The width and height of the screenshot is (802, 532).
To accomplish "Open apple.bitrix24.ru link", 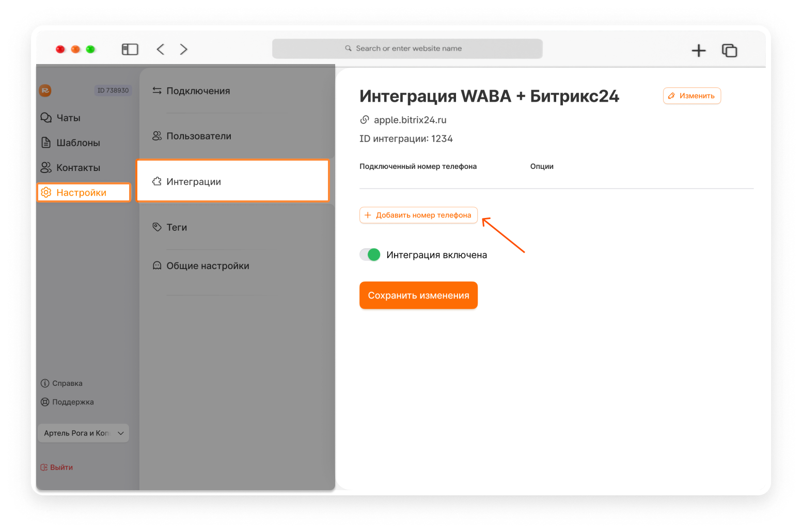I will [x=403, y=120].
